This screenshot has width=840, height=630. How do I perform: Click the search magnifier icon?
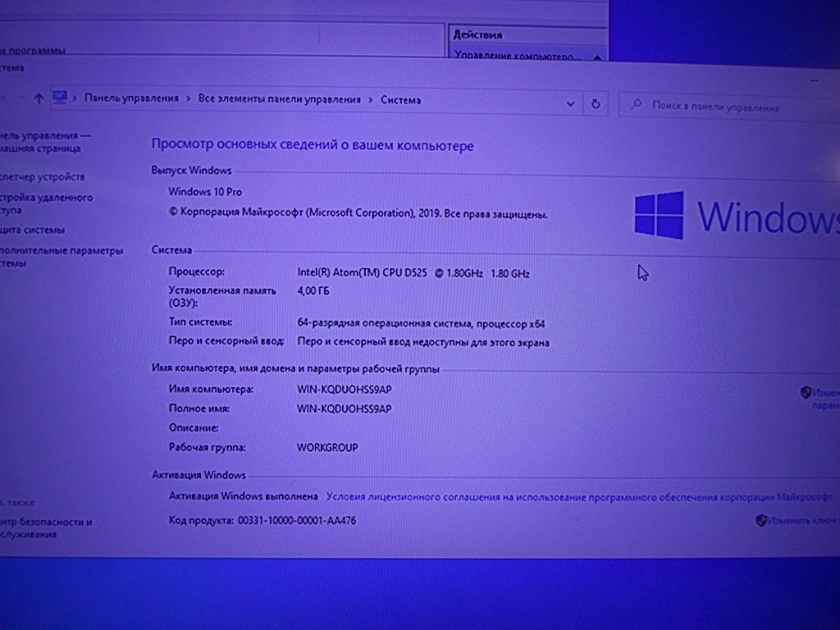click(x=636, y=106)
